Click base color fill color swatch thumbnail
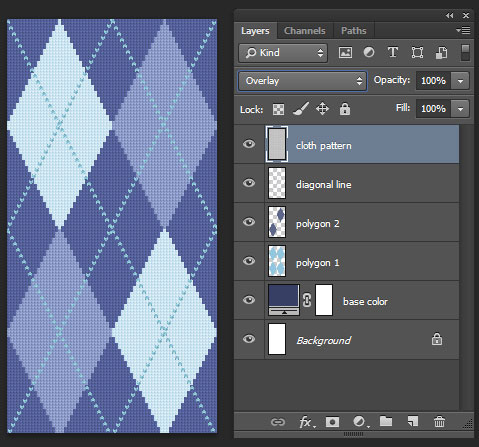479x447 pixels. [x=284, y=300]
